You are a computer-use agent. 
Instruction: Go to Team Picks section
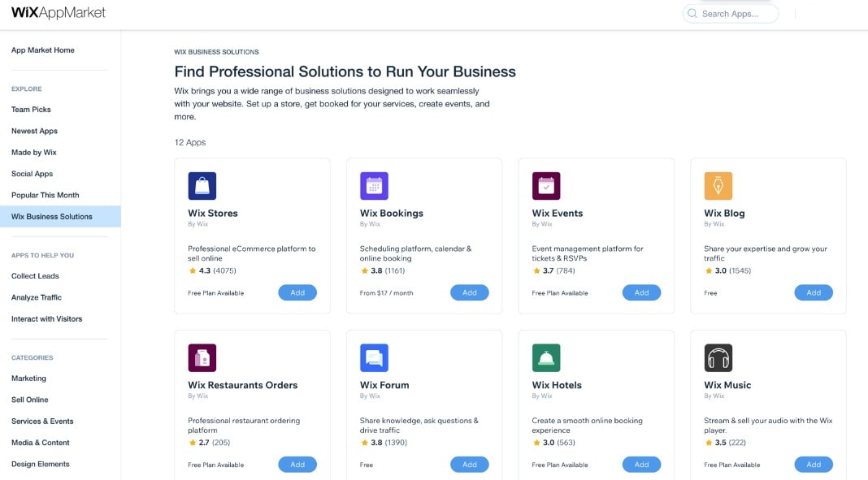point(31,110)
